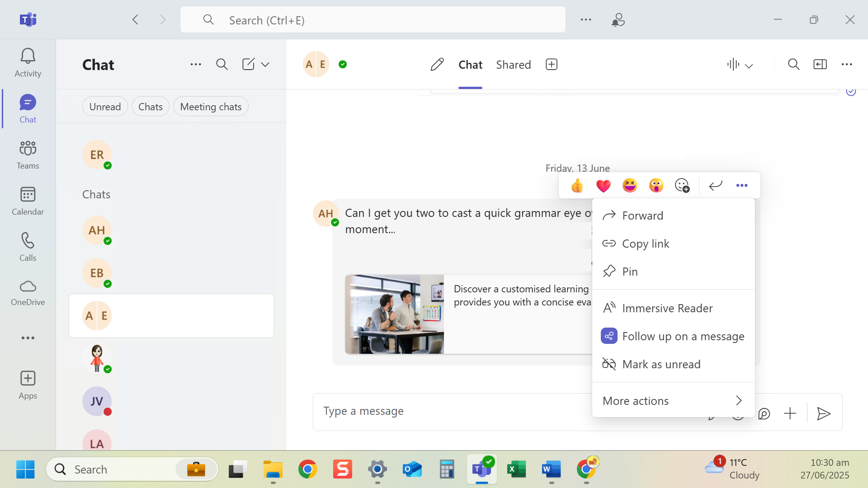The width and height of the screenshot is (868, 488).
Task: React with the surprised emoji
Action: click(x=656, y=185)
